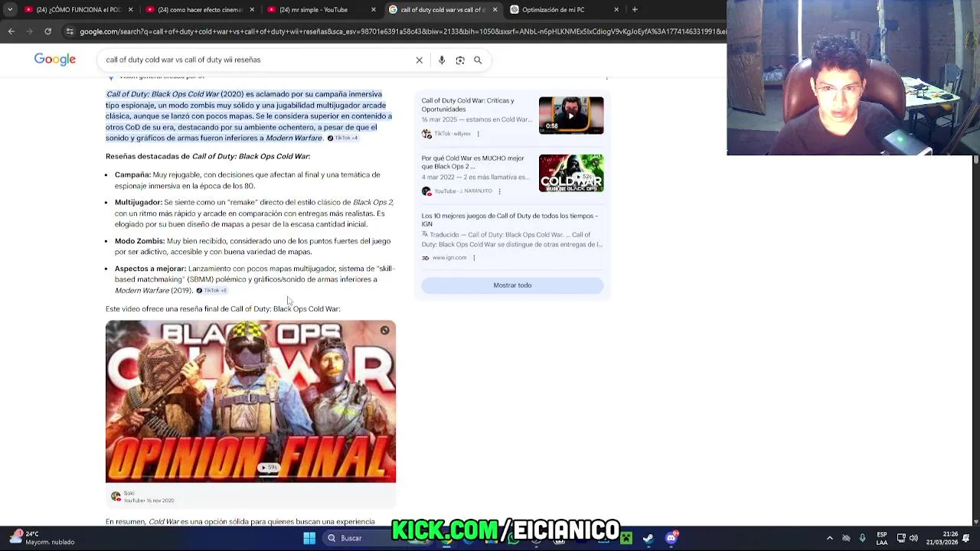
Task: Open the Soki YouTube channel avatar
Action: 116,497
